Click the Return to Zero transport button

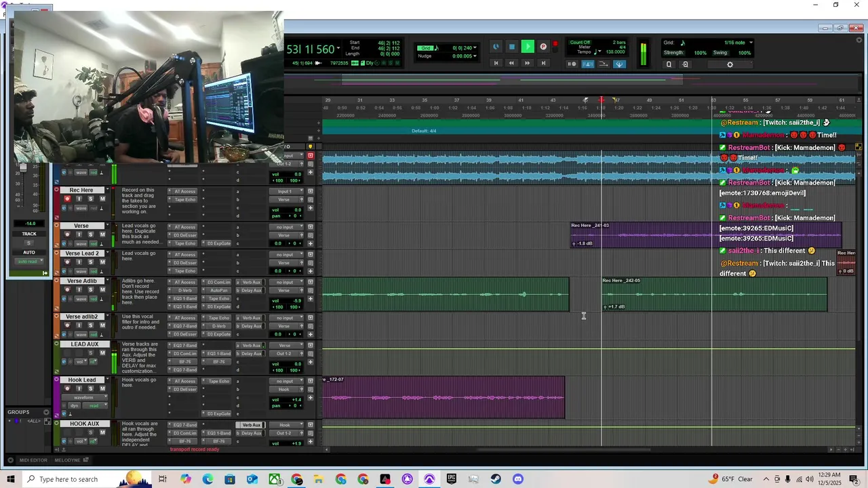click(496, 63)
